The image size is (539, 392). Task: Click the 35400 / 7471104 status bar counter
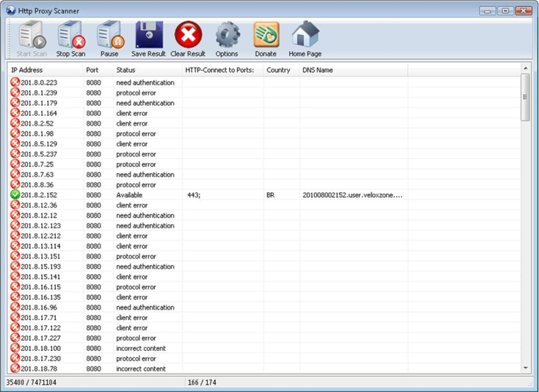tap(31, 383)
